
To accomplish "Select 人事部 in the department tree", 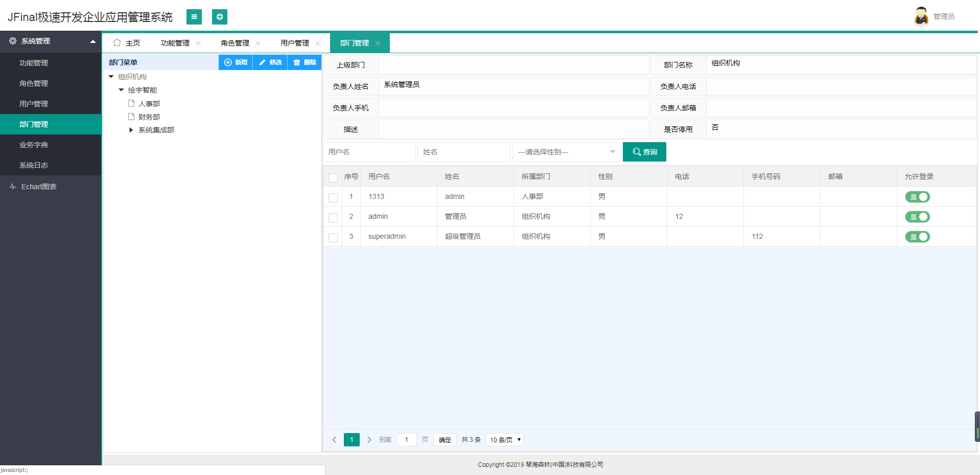I will click(149, 104).
